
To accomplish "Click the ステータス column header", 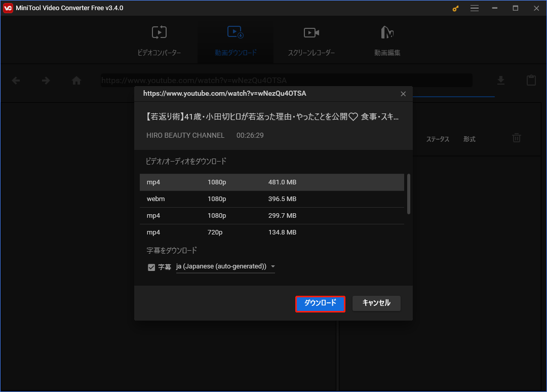I will click(438, 139).
